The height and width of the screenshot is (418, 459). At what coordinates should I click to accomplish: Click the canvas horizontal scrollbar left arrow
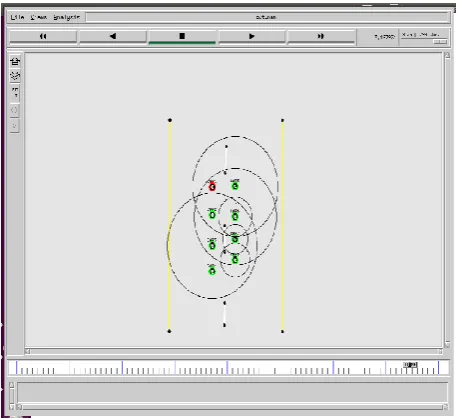tap(27, 351)
